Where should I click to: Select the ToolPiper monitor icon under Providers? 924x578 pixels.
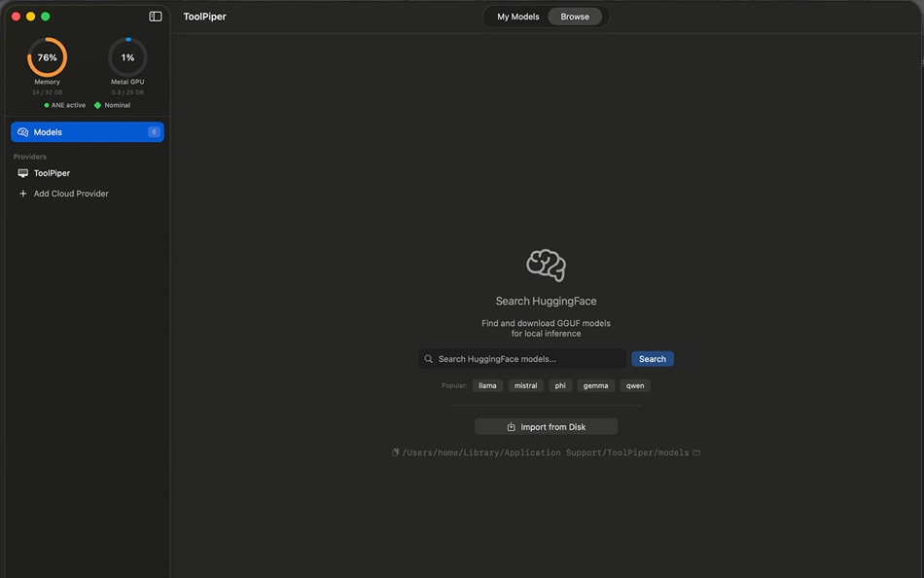click(x=22, y=172)
